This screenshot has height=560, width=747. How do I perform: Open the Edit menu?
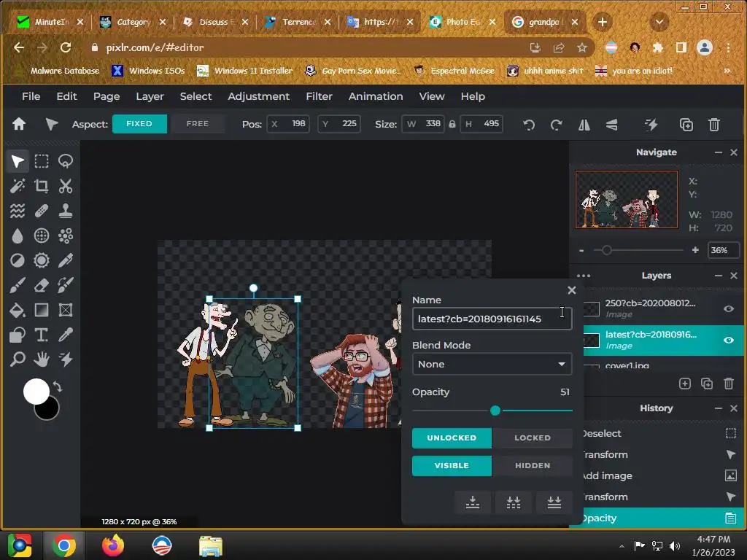pos(66,96)
